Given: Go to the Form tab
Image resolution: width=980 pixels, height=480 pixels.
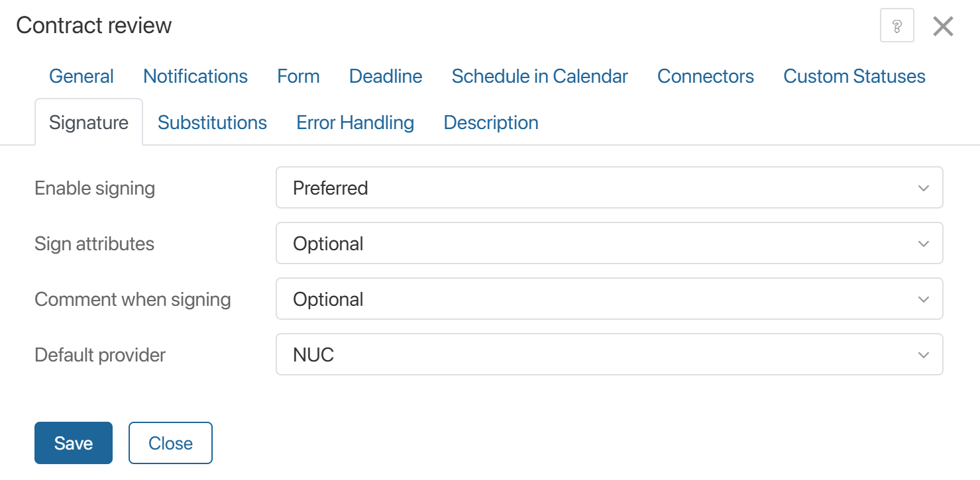Looking at the screenshot, I should (298, 76).
